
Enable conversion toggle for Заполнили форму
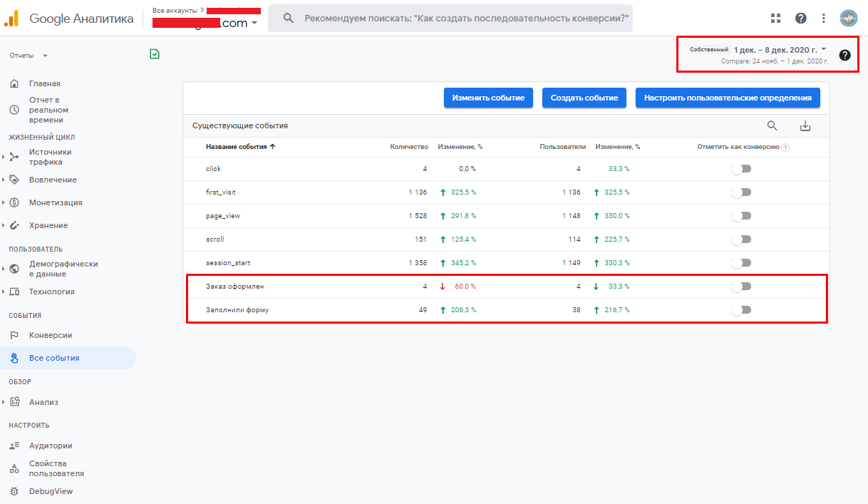(x=741, y=310)
